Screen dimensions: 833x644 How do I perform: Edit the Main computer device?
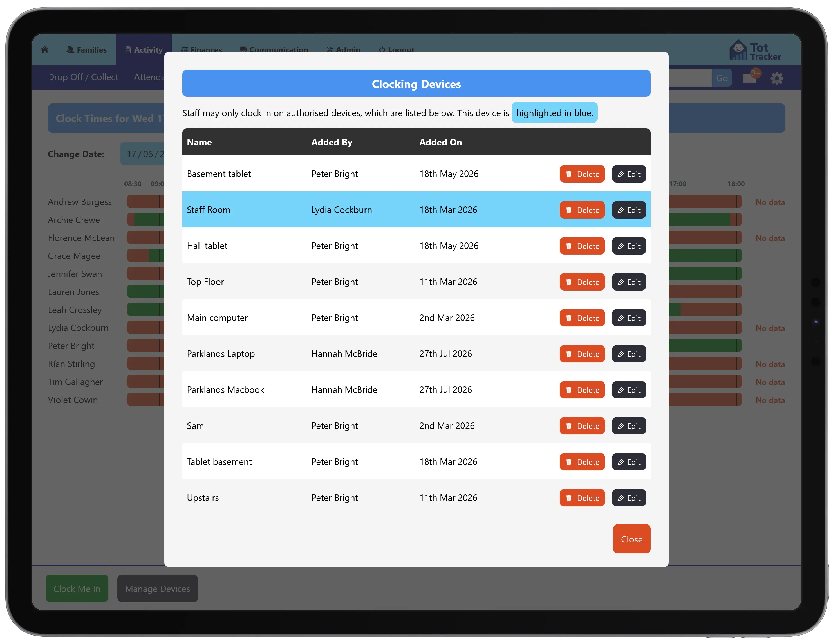tap(629, 318)
